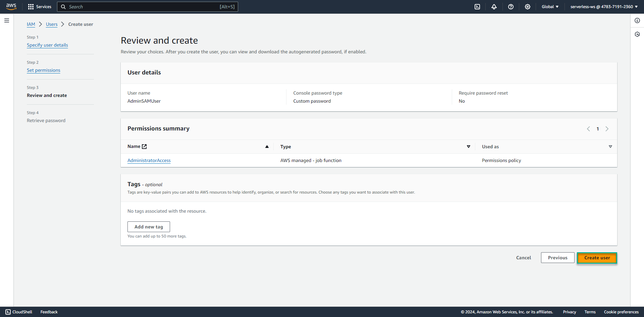
Task: Expand the serverless-ws account menu
Action: click(604, 7)
